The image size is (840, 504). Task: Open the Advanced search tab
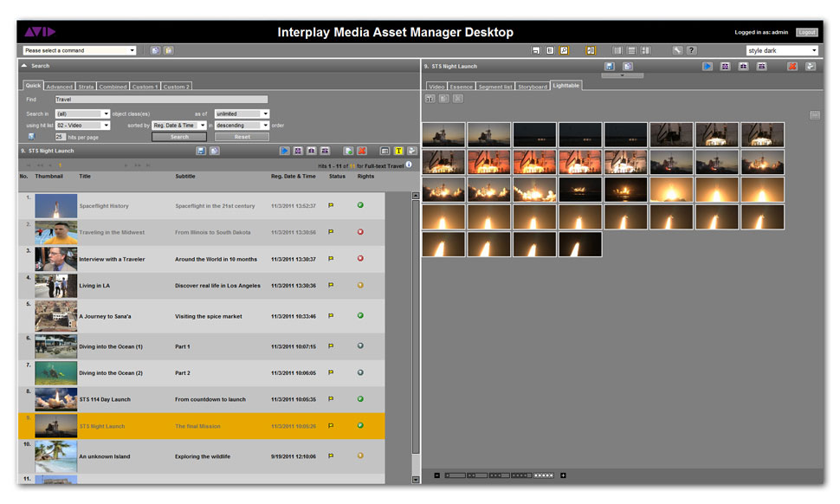coord(60,87)
